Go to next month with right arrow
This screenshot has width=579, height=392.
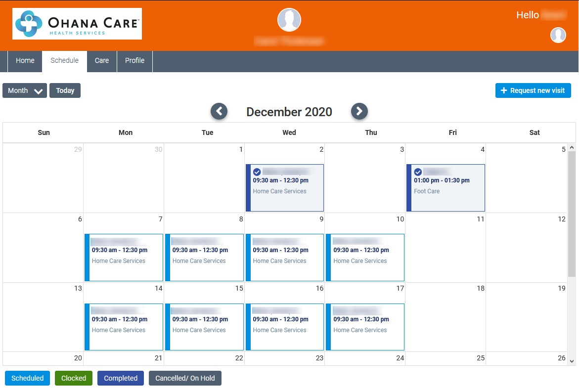(x=359, y=112)
